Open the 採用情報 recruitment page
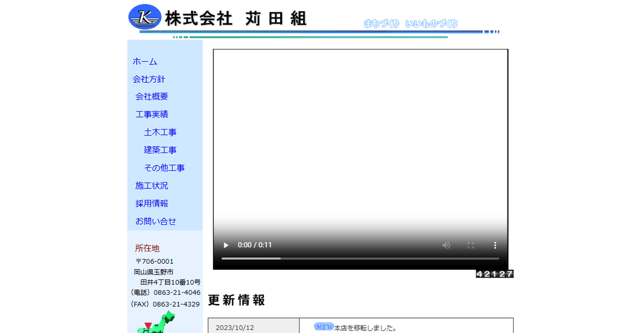 pyautogui.click(x=151, y=203)
